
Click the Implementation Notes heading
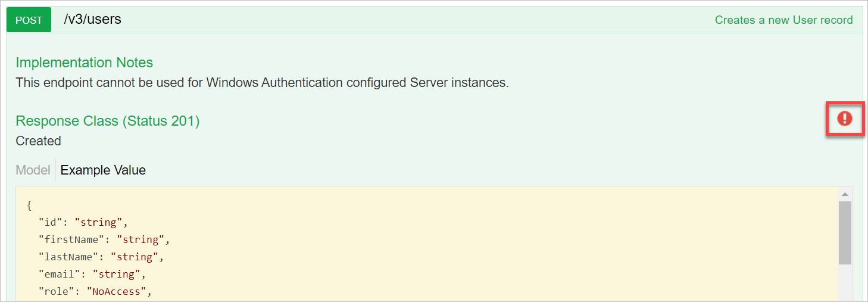click(84, 63)
